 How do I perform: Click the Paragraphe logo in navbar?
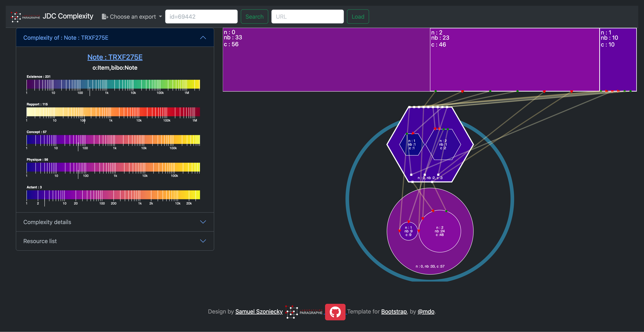[25, 17]
